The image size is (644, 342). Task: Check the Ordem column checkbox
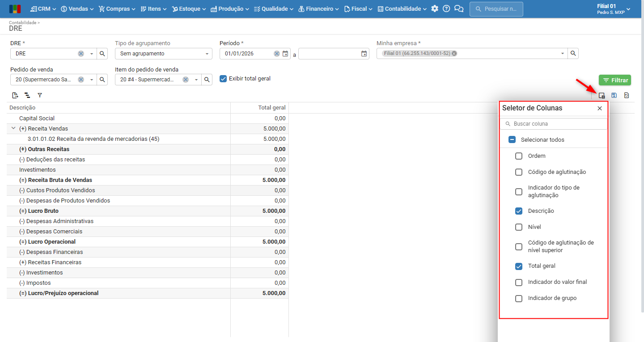pos(519,156)
